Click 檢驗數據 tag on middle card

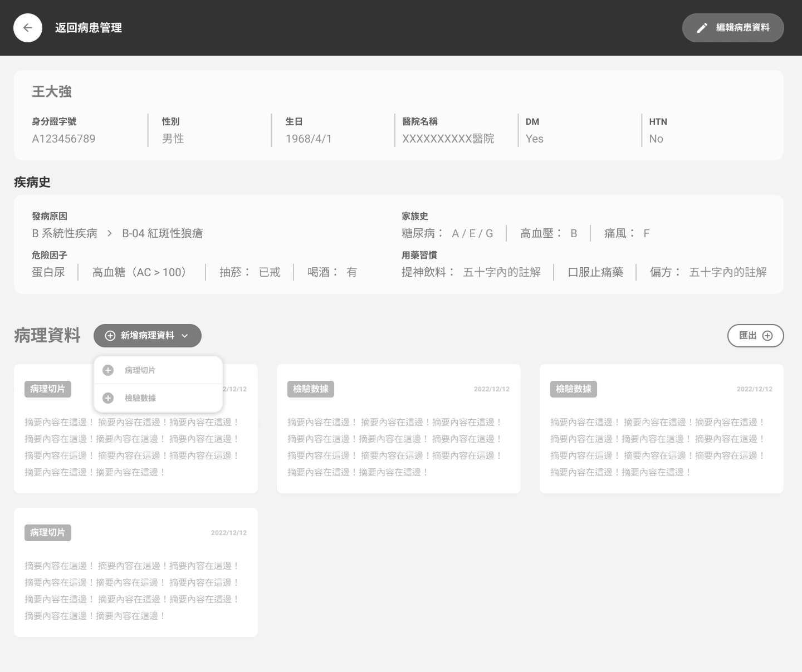click(x=311, y=389)
